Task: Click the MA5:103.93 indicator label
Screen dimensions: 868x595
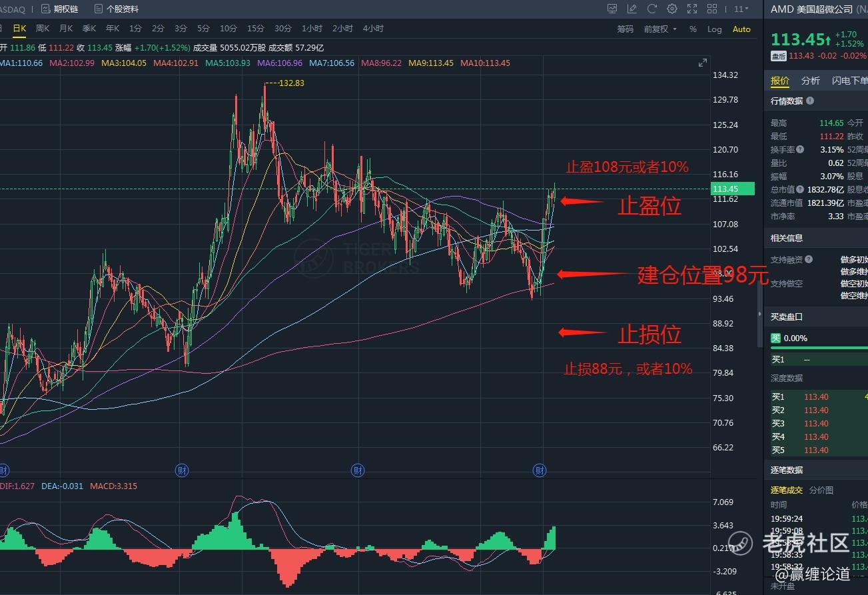Action: click(x=227, y=63)
